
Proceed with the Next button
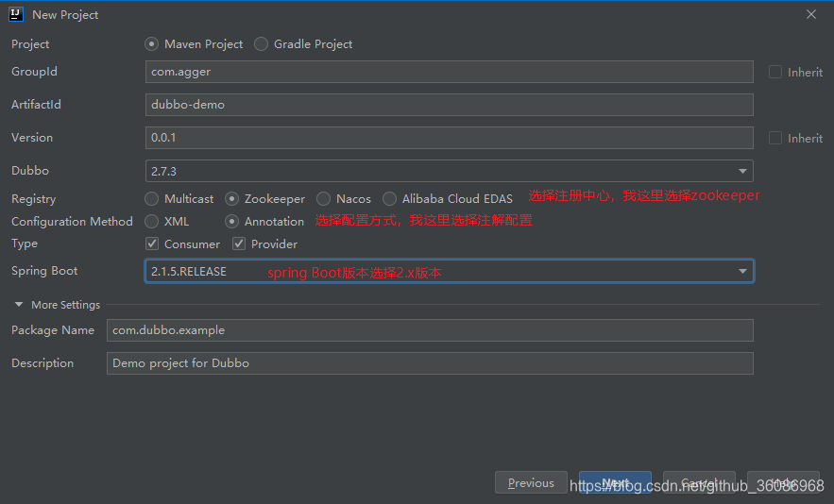tap(615, 482)
